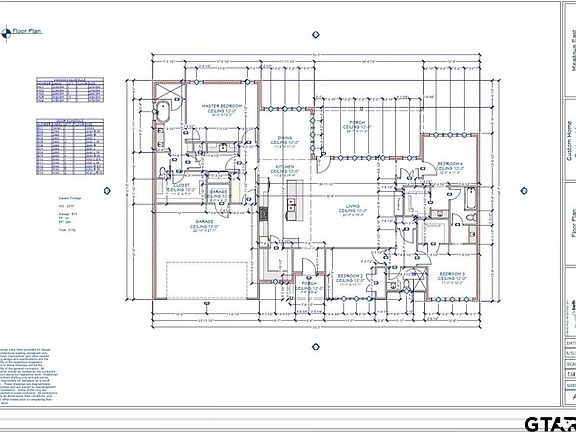Image resolution: width=576 pixels, height=432 pixels.
Task: Select the elevation marker above the plan
Action: coord(316,35)
